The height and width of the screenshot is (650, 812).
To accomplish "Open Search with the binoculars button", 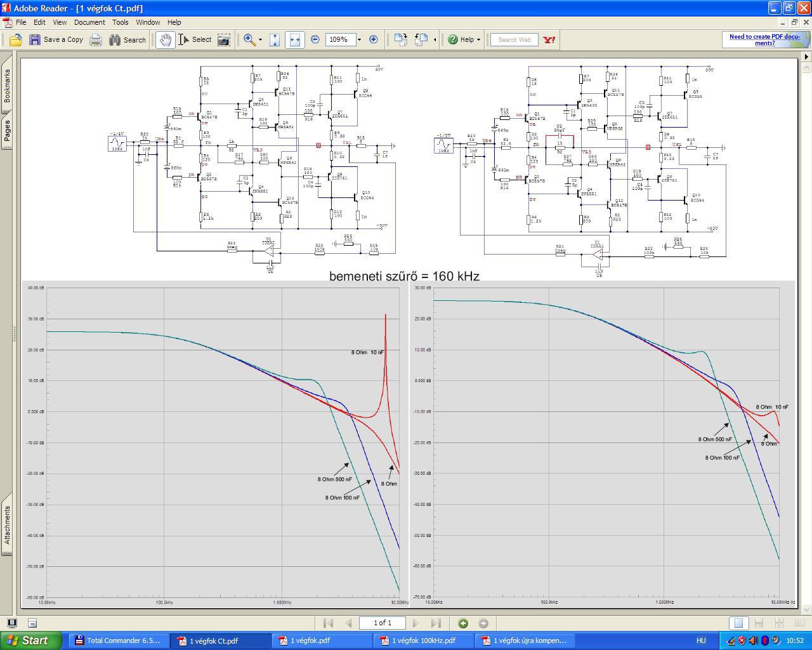I will point(128,39).
